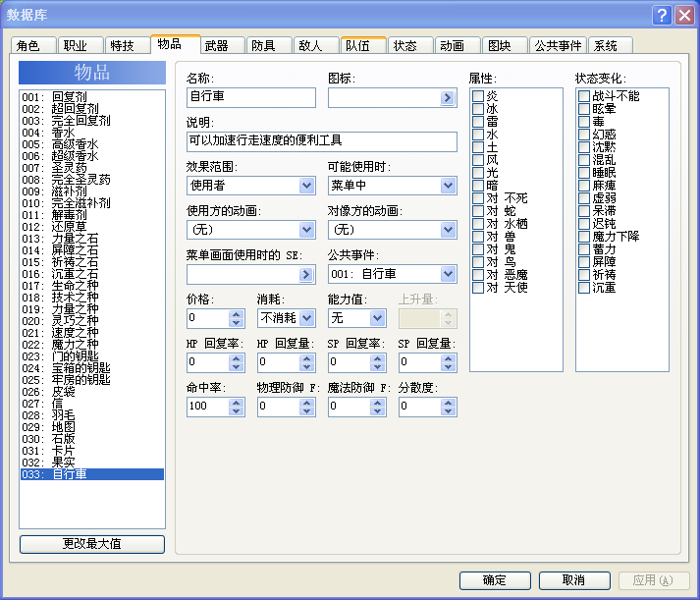Increase SP recovery amount (SP回复量) spinner
The height and width of the screenshot is (600, 700).
pos(448,358)
